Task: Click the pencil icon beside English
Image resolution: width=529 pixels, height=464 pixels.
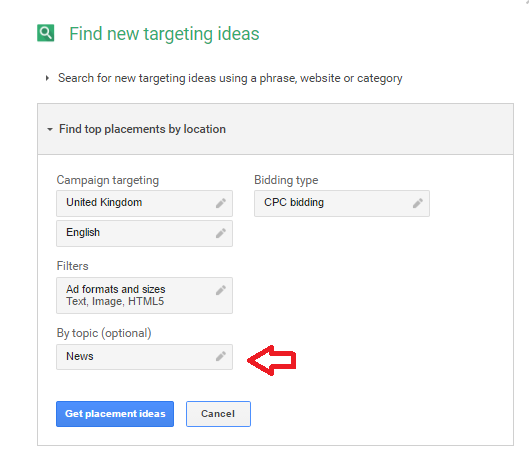Action: (221, 233)
